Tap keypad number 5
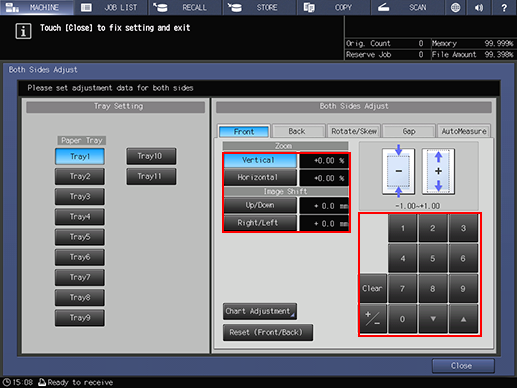This screenshot has height=388, width=517. (x=433, y=258)
